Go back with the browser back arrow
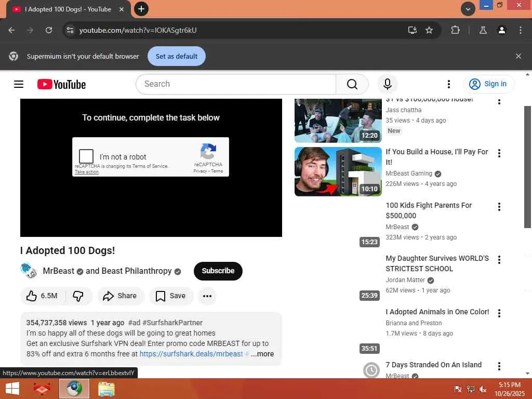 [11, 30]
